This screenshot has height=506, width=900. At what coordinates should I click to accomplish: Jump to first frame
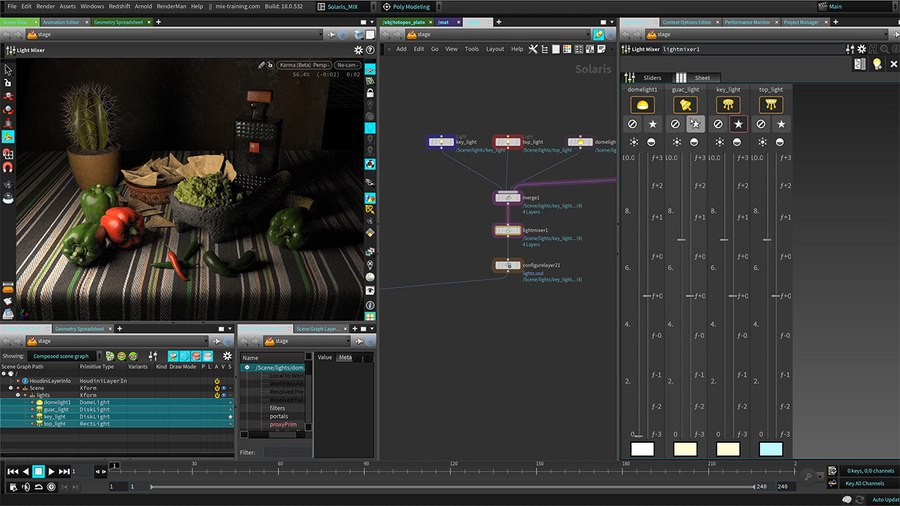click(13, 472)
